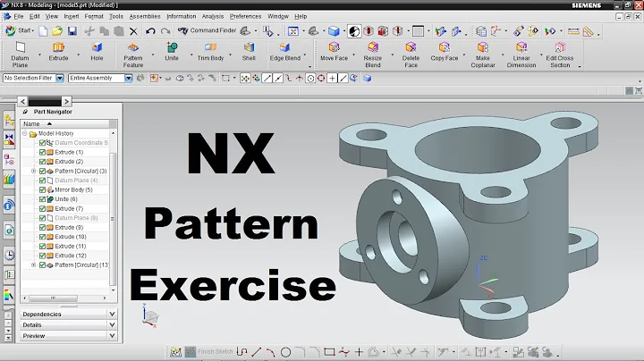Select the Trim Body tool
This screenshot has height=361, width=644.
[x=210, y=52]
